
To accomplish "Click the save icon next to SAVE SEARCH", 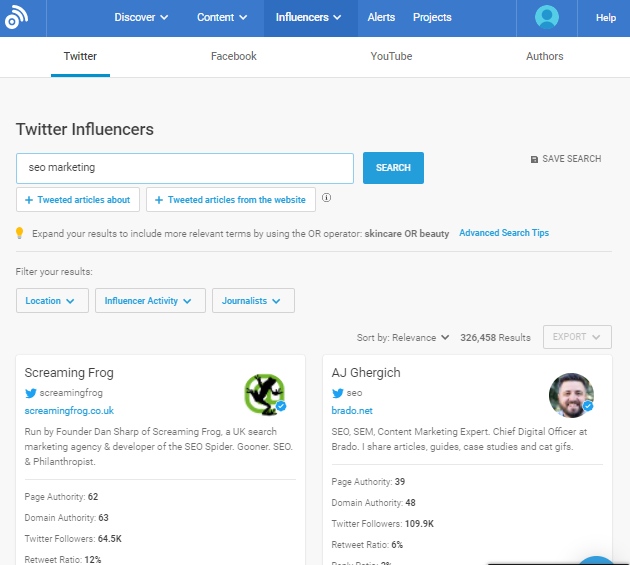I will click(x=534, y=160).
